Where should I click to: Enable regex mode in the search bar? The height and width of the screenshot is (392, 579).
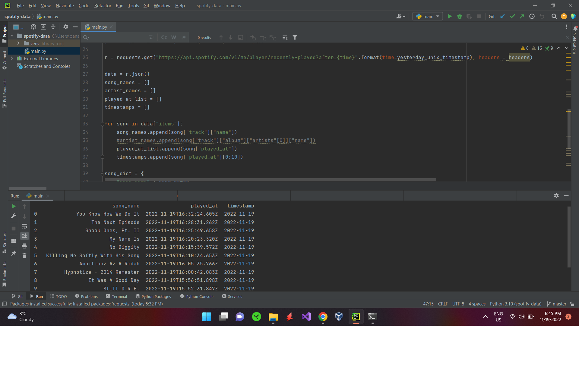pyautogui.click(x=184, y=37)
